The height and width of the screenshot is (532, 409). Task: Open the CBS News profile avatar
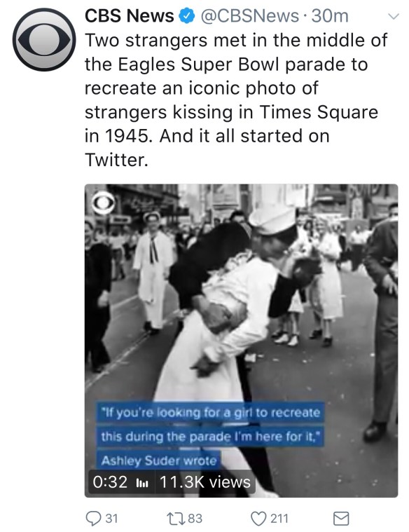[x=44, y=40]
